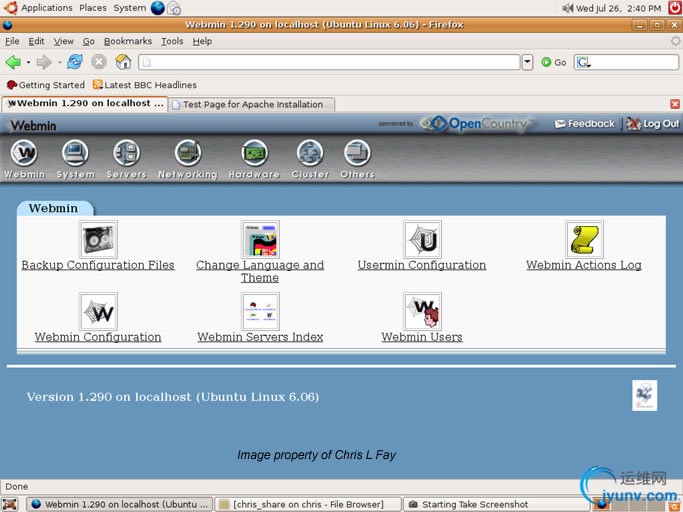683x512 pixels.
Task: Open the System menu in the top panel
Action: [129, 8]
